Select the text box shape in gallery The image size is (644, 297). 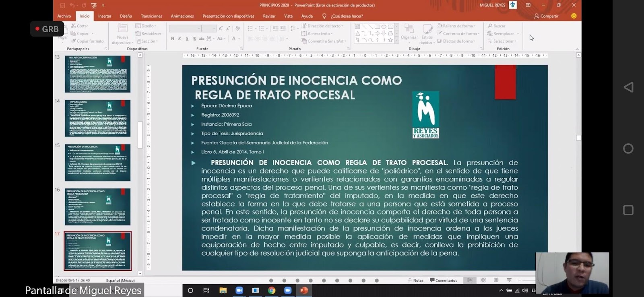tap(357, 27)
